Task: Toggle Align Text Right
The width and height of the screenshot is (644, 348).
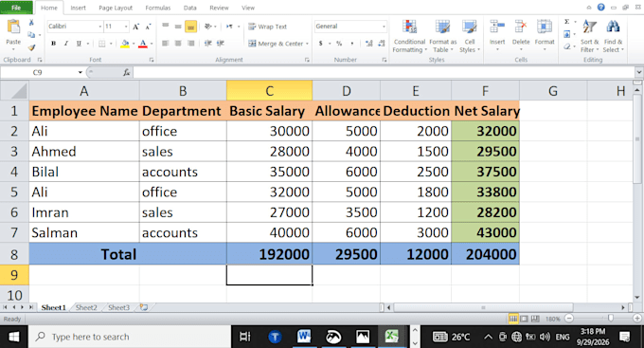Action: (190, 44)
